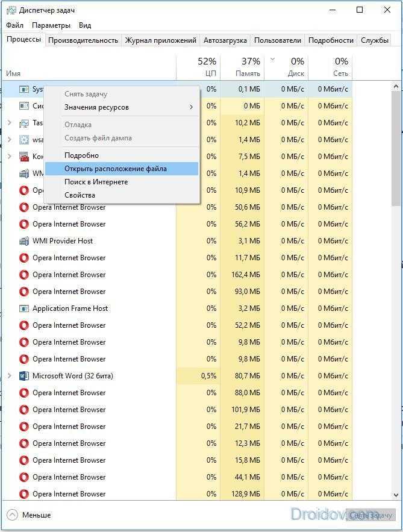
Task: Click the Opera icon on the 128,9 МБ row
Action: pyautogui.click(x=23, y=494)
